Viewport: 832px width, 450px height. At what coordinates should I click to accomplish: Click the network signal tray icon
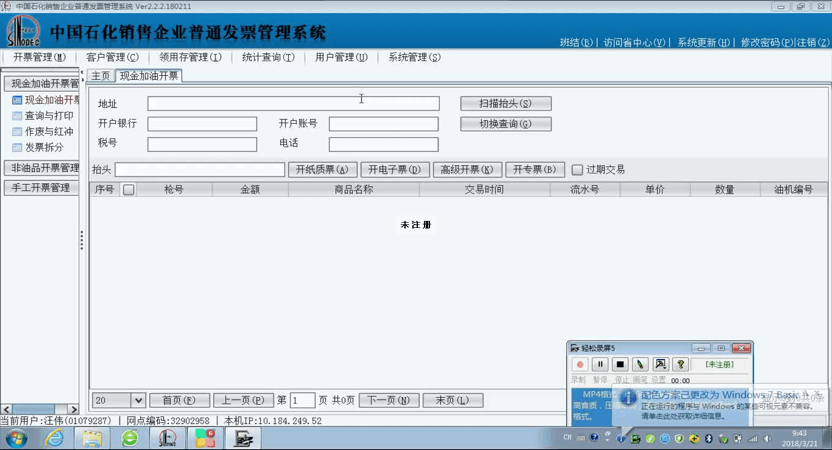point(752,438)
